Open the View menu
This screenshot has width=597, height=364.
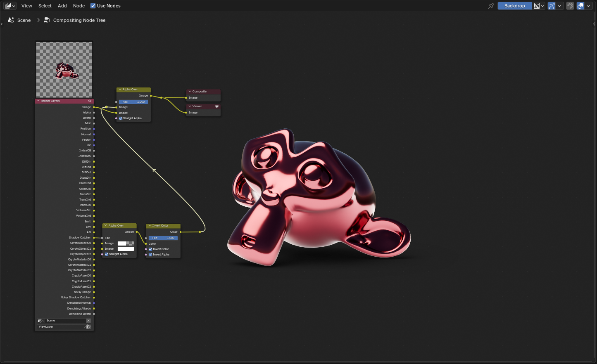(27, 6)
